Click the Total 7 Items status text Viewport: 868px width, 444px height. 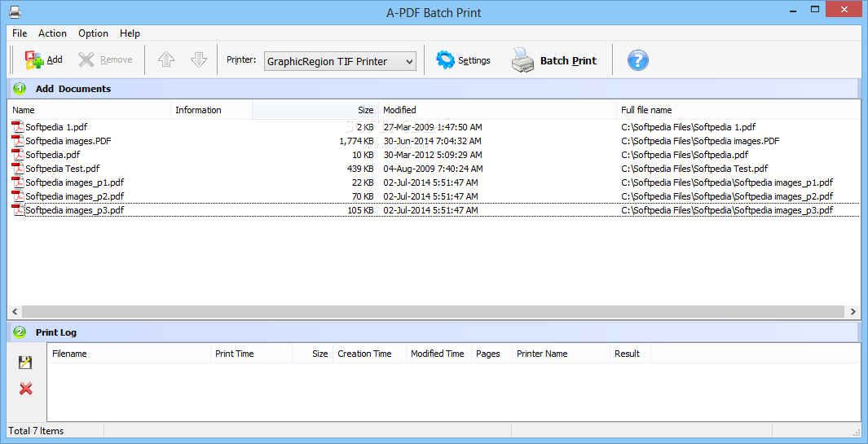36,431
